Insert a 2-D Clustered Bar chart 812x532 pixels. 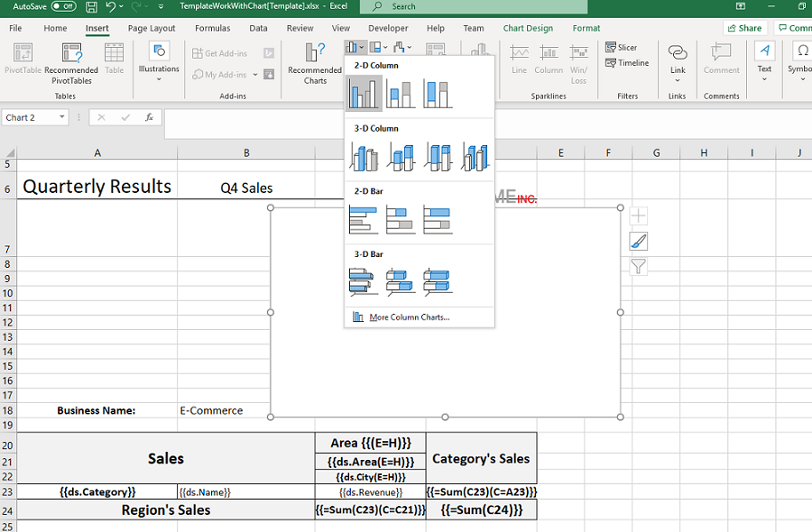click(364, 220)
